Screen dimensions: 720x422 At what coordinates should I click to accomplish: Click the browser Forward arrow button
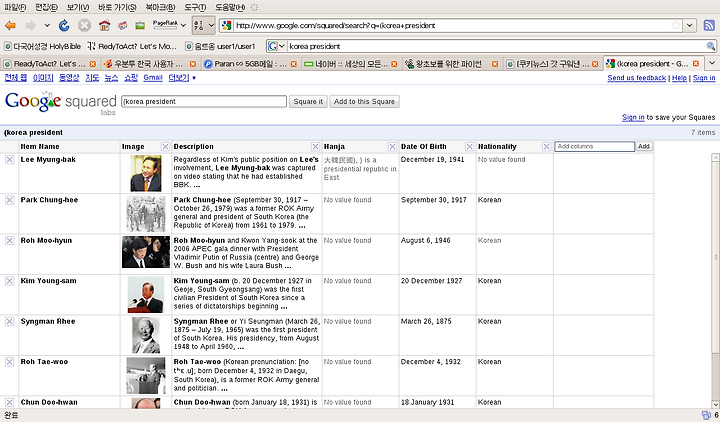coord(30,25)
